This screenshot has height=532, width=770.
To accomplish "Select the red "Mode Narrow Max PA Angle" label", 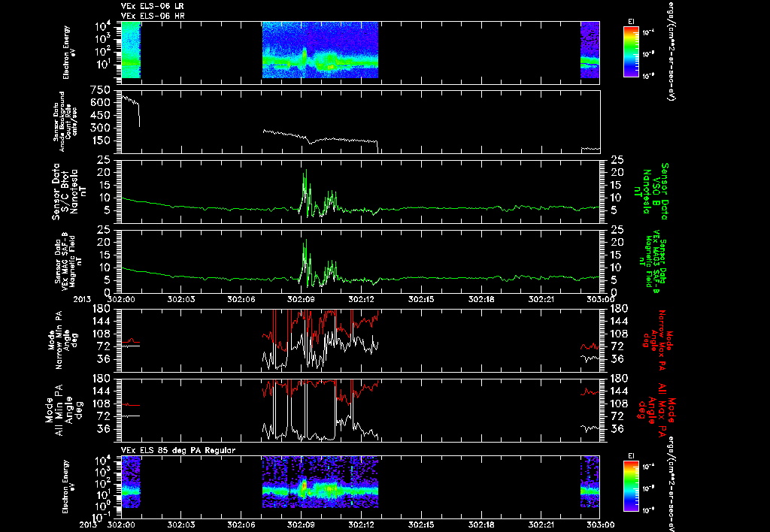I will point(657,340).
